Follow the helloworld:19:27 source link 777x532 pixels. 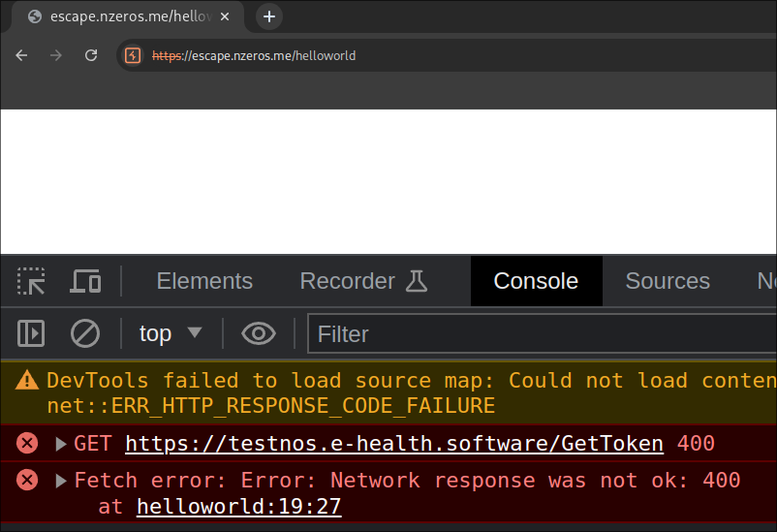238,507
